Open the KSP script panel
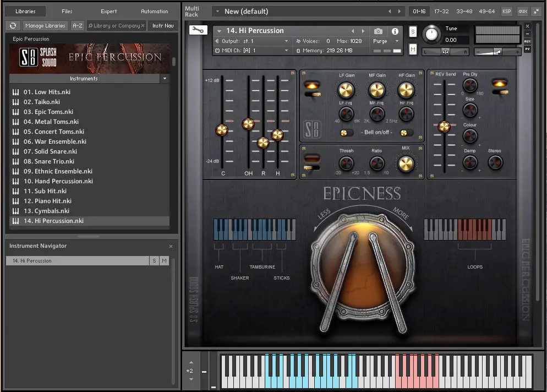 [x=506, y=11]
